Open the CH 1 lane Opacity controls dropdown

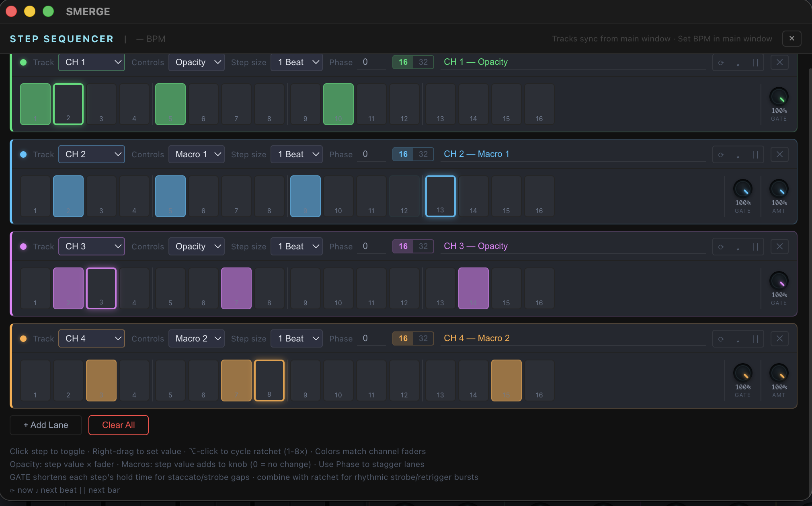pyautogui.click(x=197, y=62)
